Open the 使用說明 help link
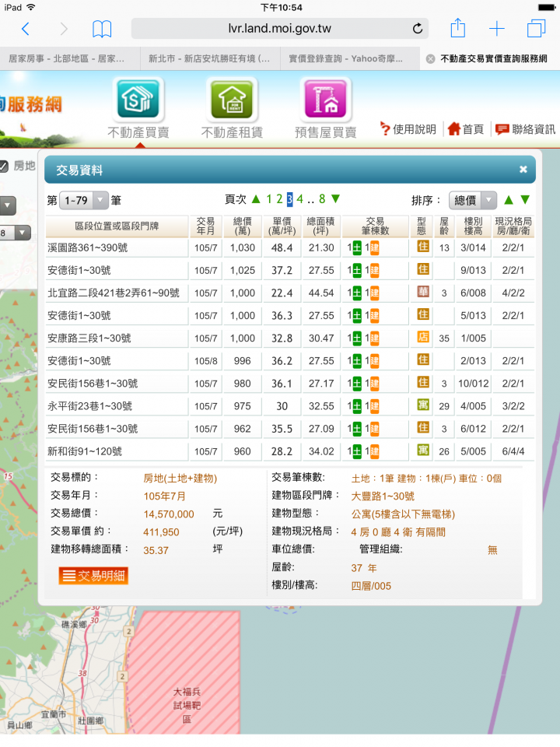This screenshot has width=560, height=747. coord(408,129)
